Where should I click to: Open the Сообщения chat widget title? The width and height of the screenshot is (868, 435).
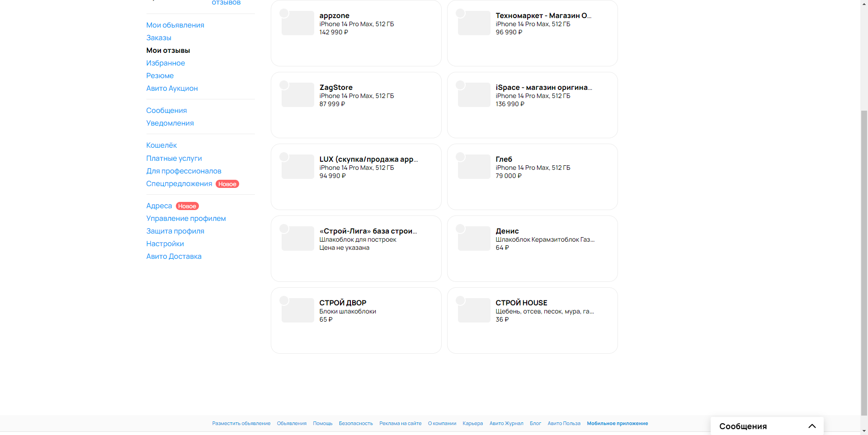743,426
